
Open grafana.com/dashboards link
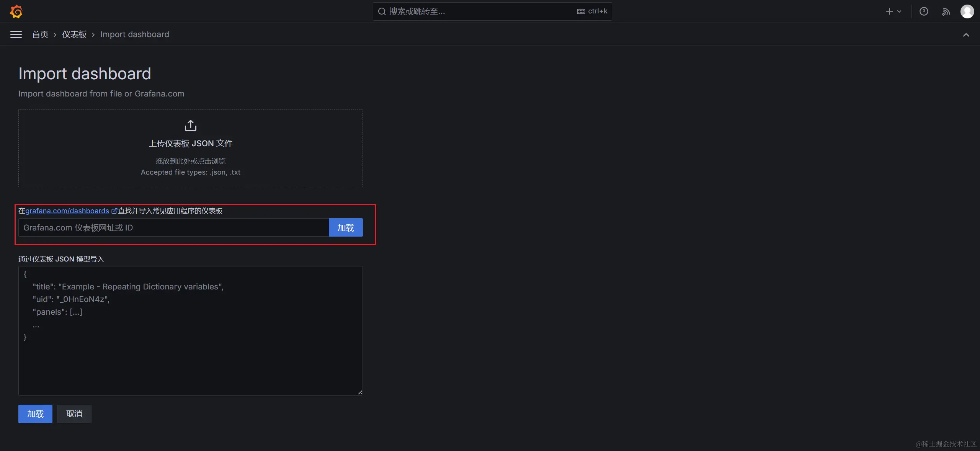click(x=67, y=211)
